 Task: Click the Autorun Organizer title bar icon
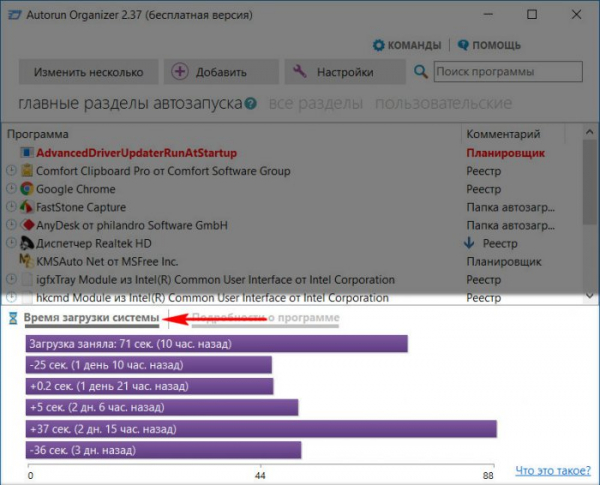point(15,15)
